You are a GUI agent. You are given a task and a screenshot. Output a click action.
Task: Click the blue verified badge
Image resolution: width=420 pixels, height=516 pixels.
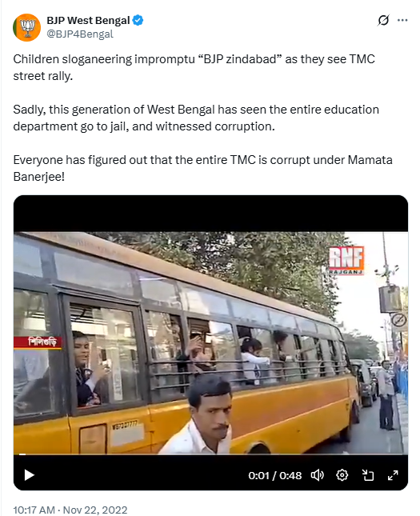(x=138, y=21)
